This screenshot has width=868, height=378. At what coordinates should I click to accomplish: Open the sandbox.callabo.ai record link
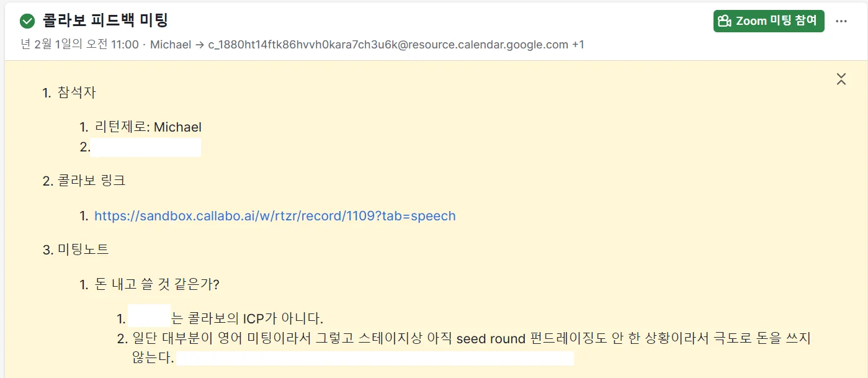tap(275, 216)
